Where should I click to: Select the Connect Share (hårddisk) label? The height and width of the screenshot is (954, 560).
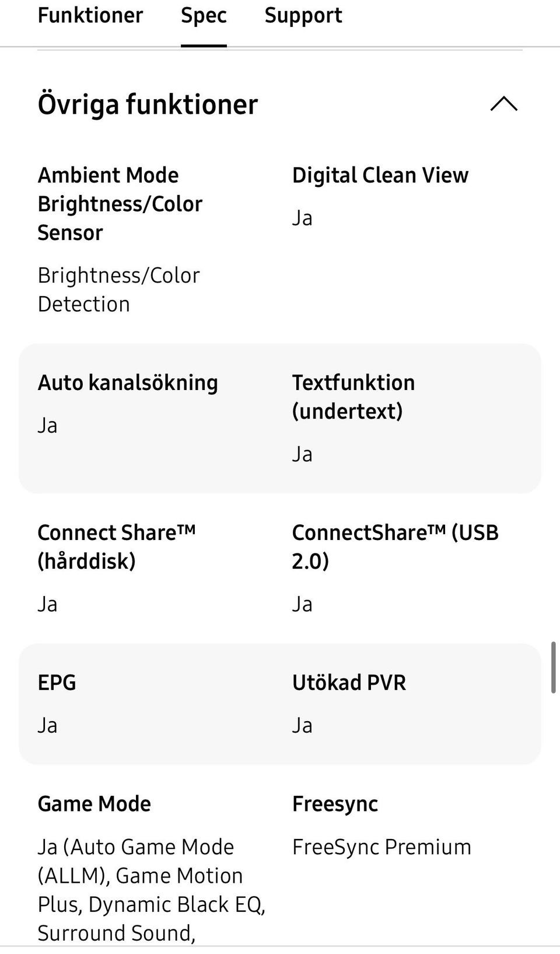pyautogui.click(x=116, y=546)
